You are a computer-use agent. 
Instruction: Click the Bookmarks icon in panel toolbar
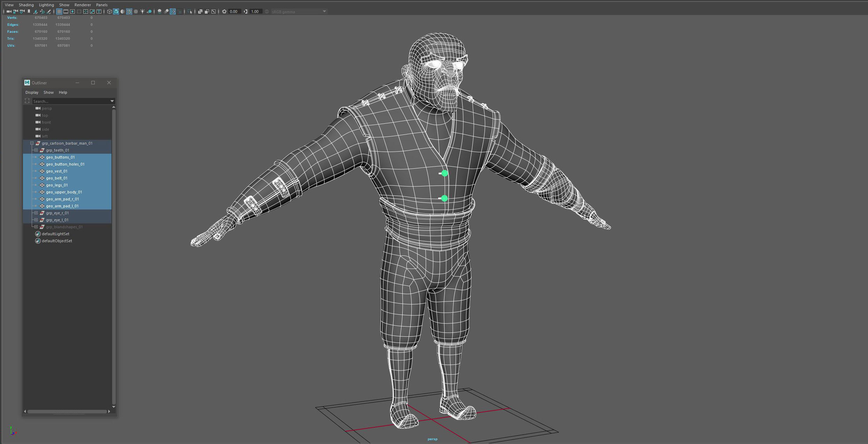[29, 12]
